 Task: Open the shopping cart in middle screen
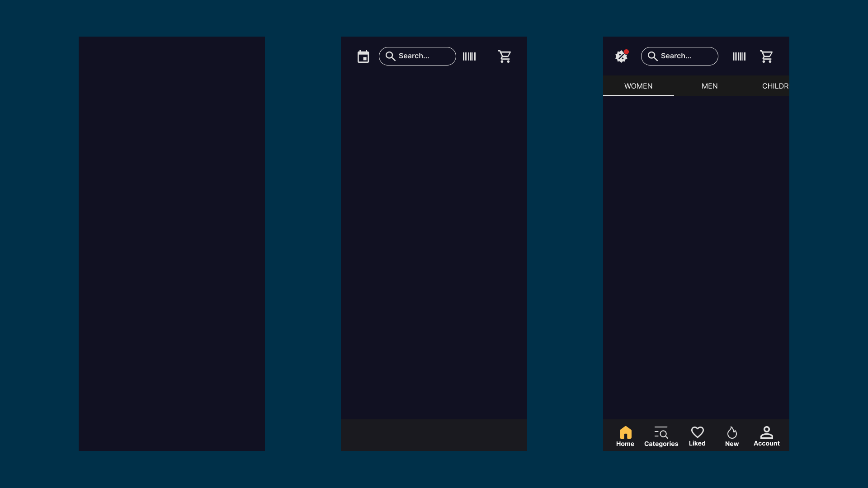point(505,56)
